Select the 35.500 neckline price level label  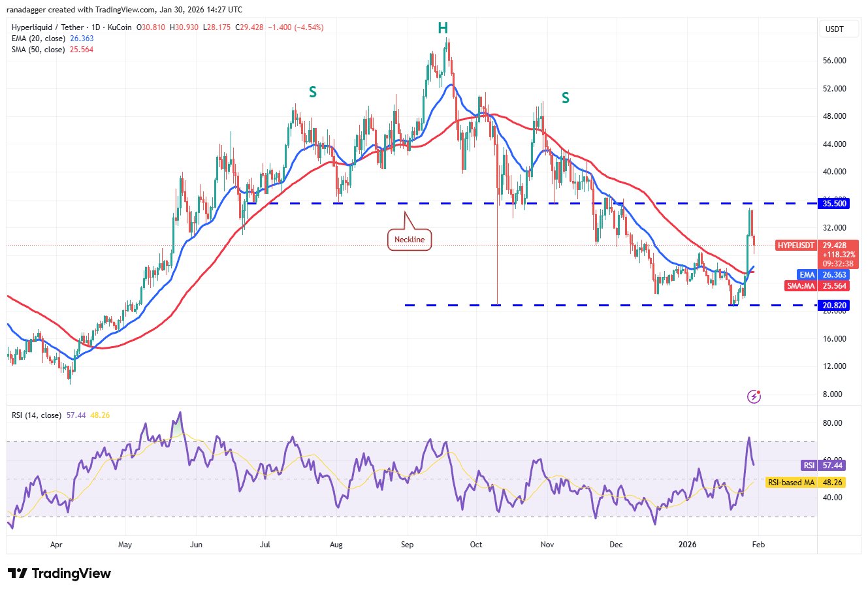[835, 204]
